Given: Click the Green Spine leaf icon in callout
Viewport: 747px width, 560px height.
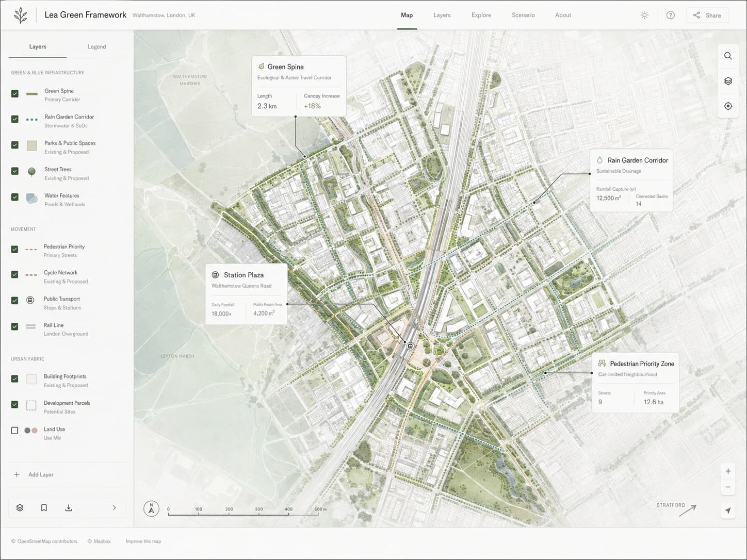Looking at the screenshot, I should coord(261,67).
